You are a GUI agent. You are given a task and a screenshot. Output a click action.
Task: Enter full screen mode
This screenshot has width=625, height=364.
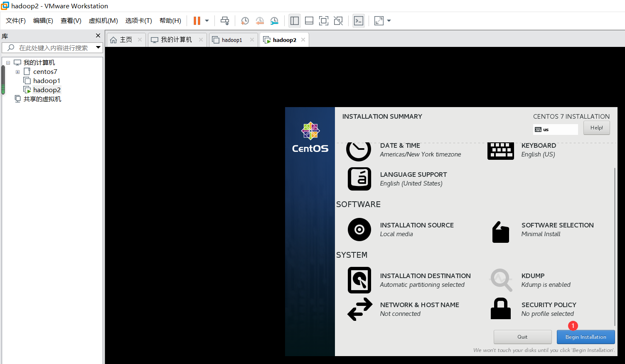click(324, 21)
